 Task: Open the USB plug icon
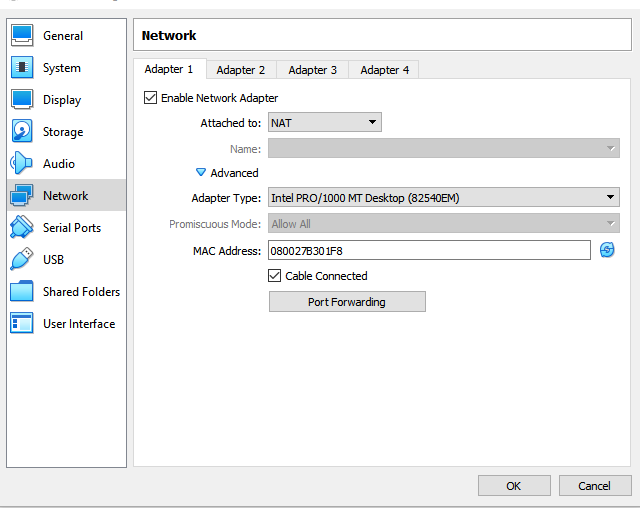pos(22,260)
